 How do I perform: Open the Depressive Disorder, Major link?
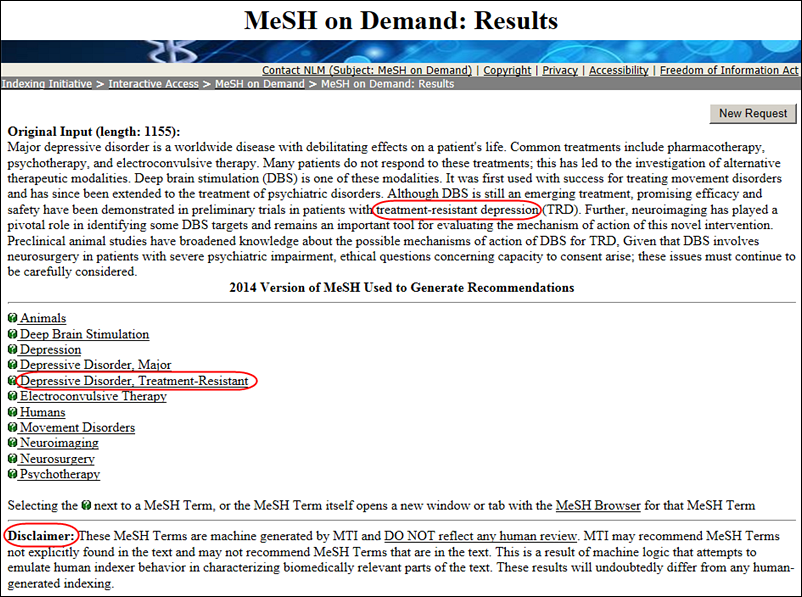96,365
